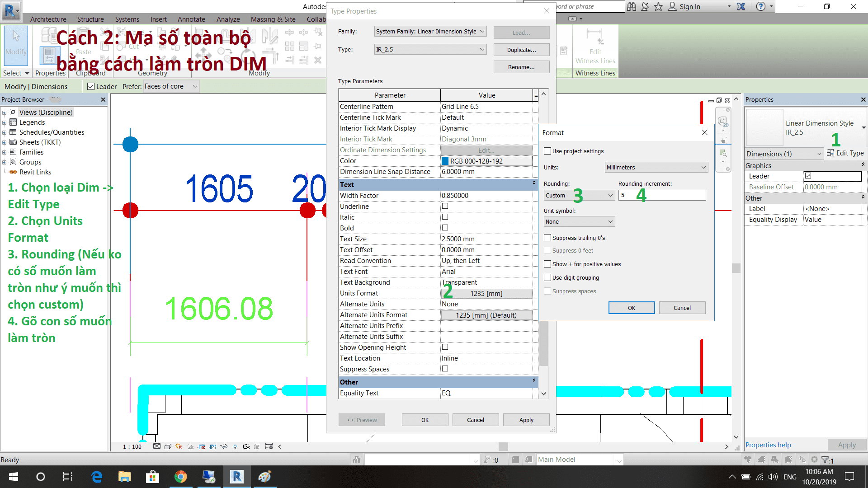Screen dimensions: 868x488
Task: Enable Use project settings checkbox
Action: (547, 151)
